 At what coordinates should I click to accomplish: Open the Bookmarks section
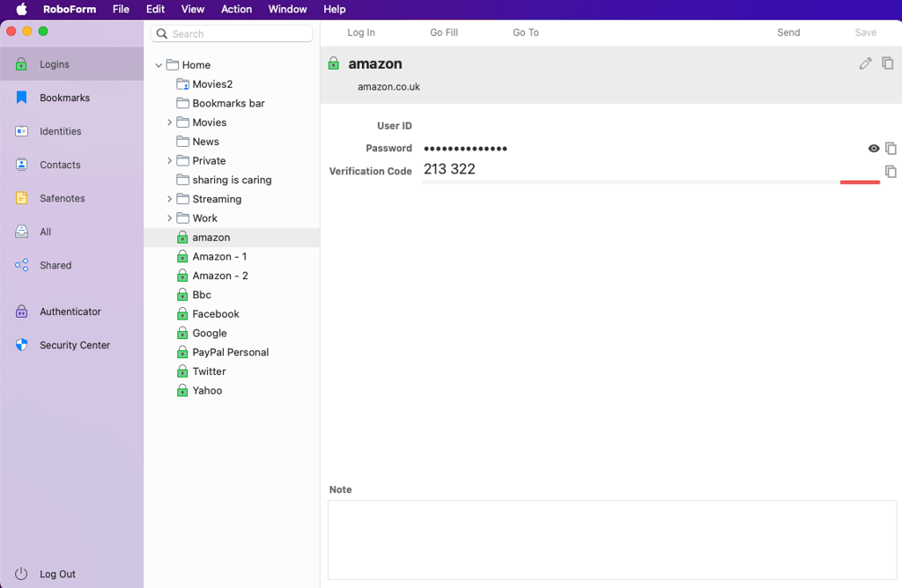pyautogui.click(x=71, y=98)
